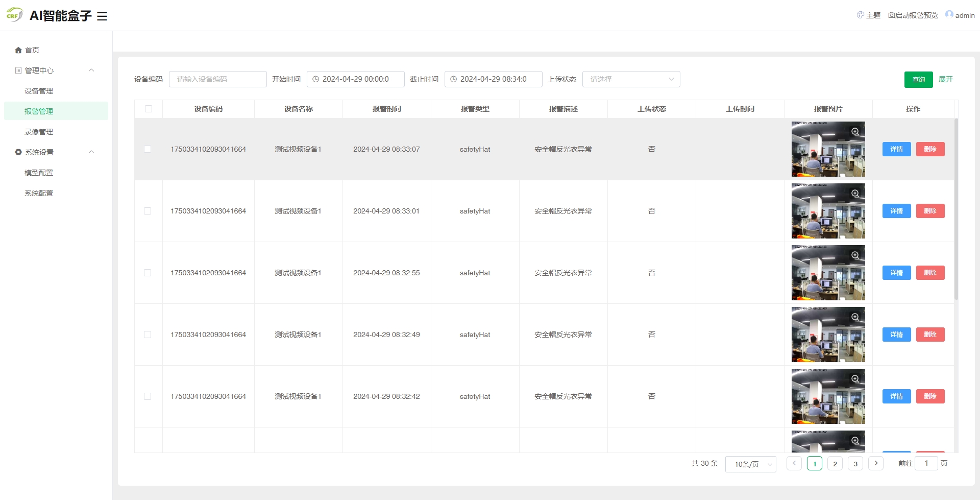The width and height of the screenshot is (980, 500).
Task: Click the 首页 home icon
Action: point(18,50)
